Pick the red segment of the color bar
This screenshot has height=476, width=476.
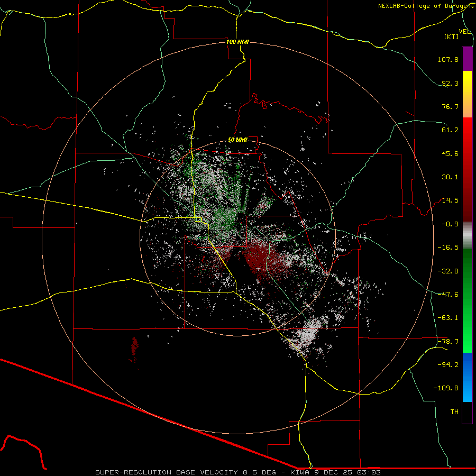point(467,169)
